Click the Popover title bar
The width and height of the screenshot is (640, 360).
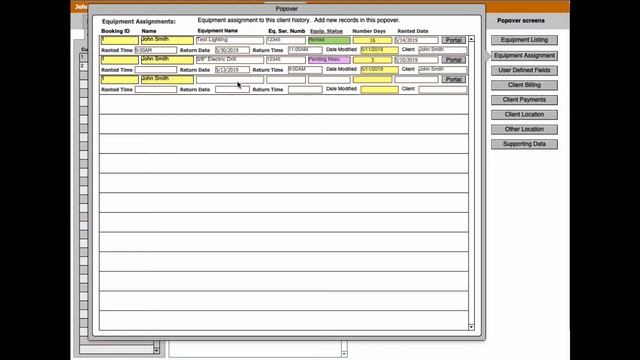tap(287, 9)
